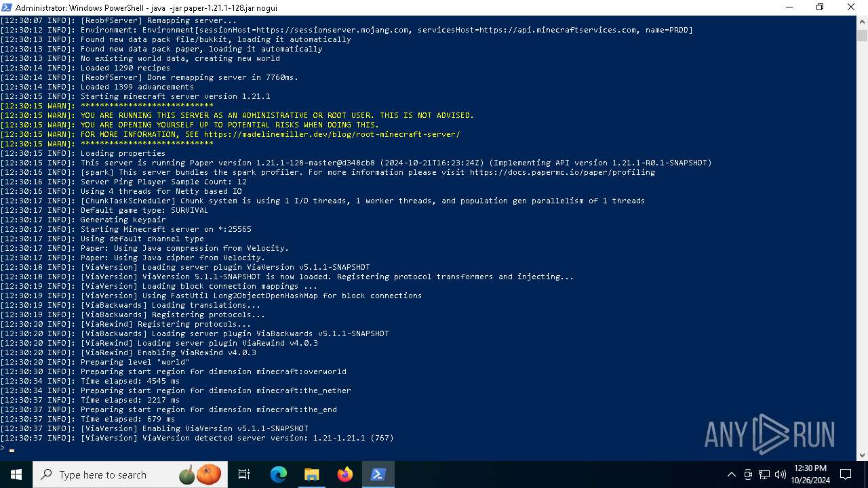Open the notification center icon
The width and height of the screenshot is (868, 488).
(846, 474)
